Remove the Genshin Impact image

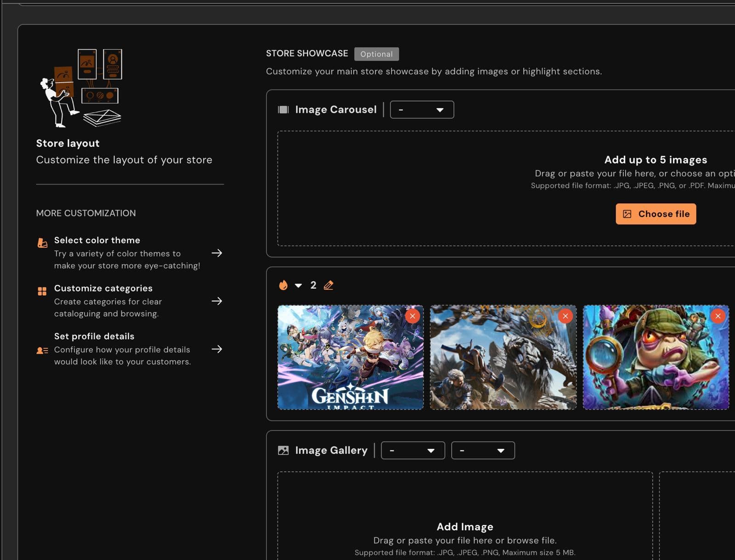tap(412, 316)
